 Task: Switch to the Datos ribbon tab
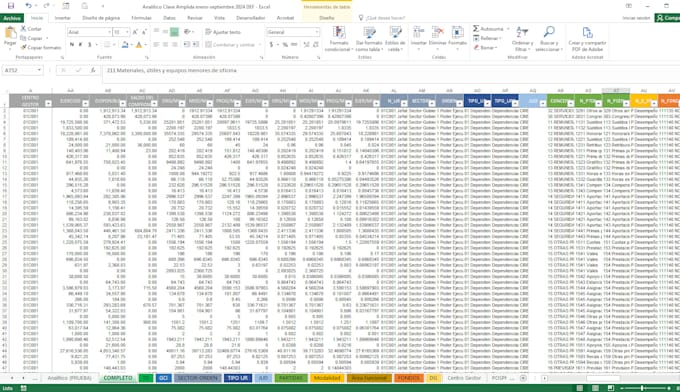point(170,18)
